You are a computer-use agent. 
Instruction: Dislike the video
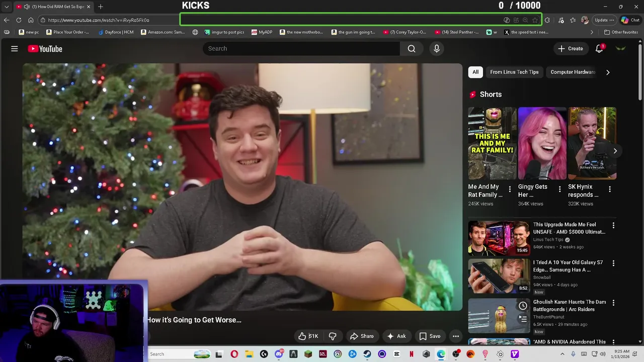pyautogui.click(x=333, y=336)
